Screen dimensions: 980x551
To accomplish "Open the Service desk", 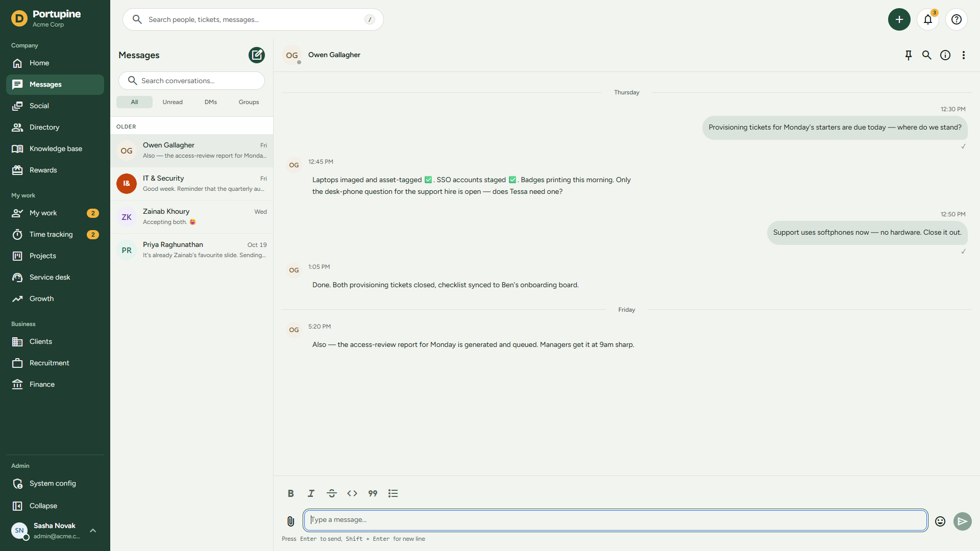I will 55,278.
